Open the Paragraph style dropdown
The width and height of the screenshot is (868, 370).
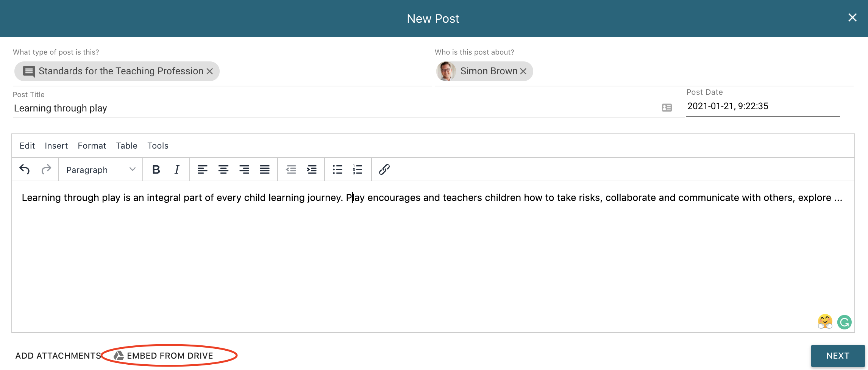point(100,170)
